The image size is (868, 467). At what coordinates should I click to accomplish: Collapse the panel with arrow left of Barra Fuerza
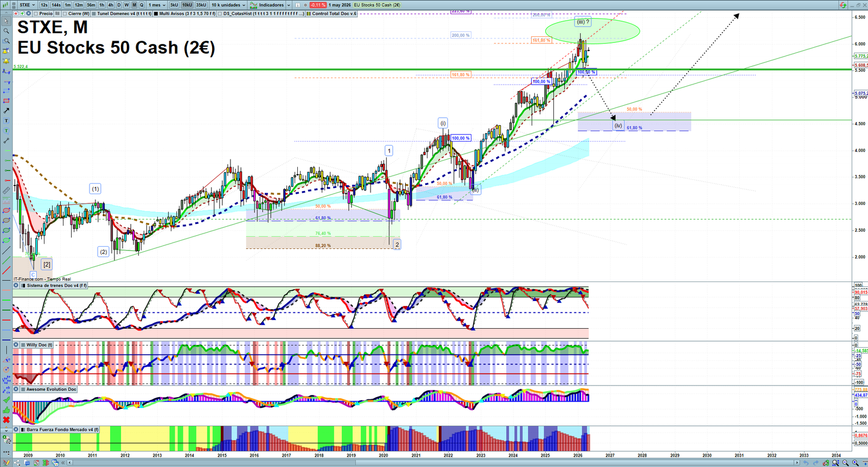click(x=7, y=430)
